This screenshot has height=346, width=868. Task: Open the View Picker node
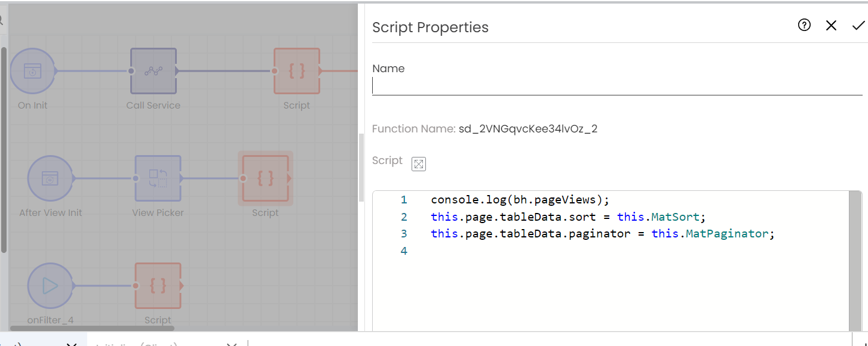coord(158,178)
